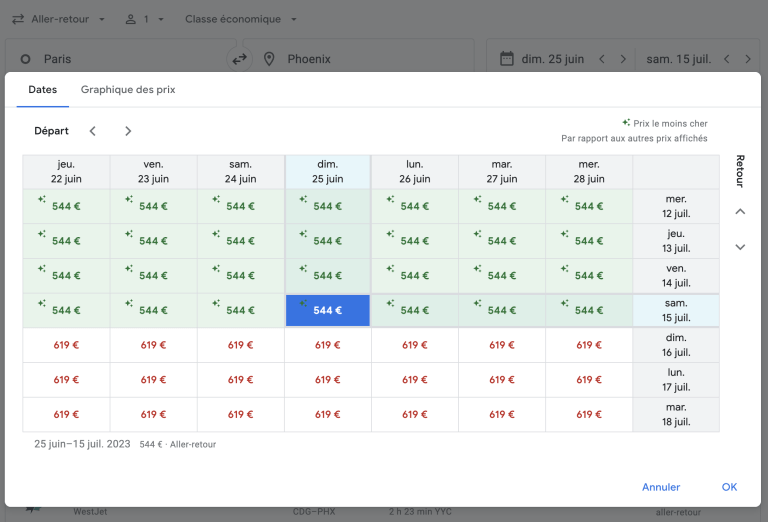768x522 pixels.
Task: Select the mer. 28 juin column header
Action: [589, 172]
